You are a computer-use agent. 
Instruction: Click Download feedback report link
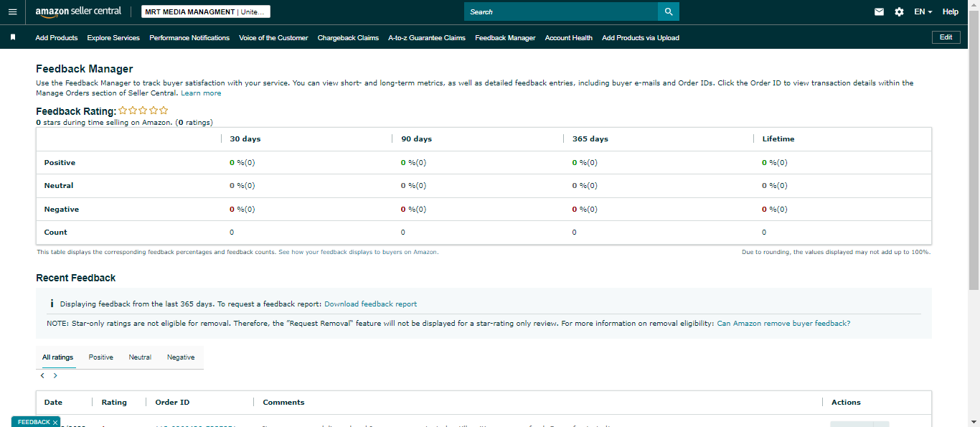(370, 304)
